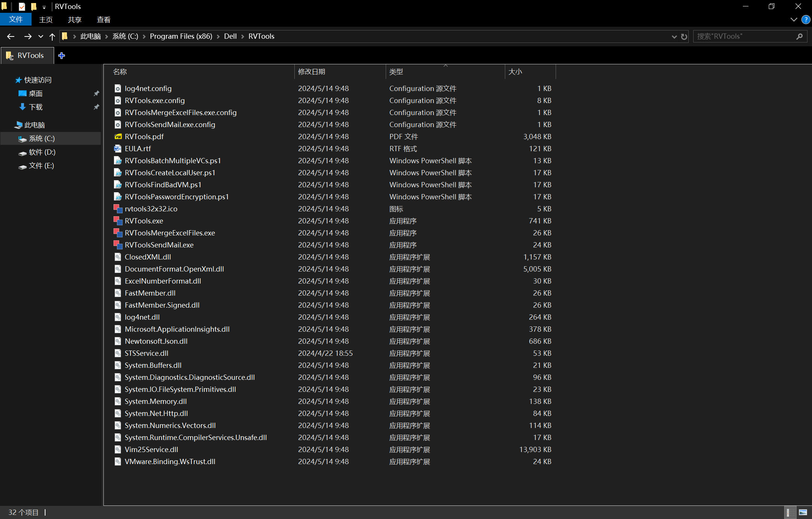
Task: Select 软件 (D:) drive in sidebar
Action: (x=42, y=152)
